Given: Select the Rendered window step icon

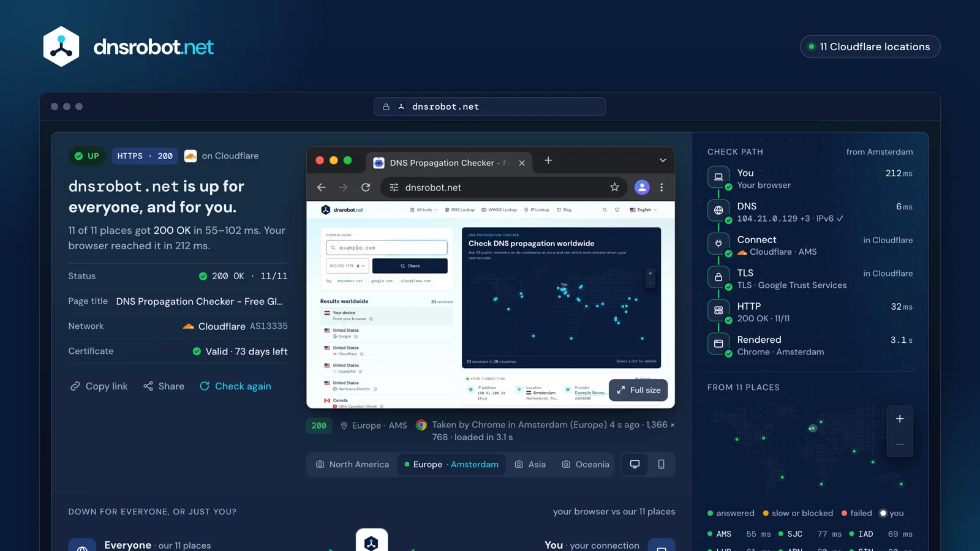Looking at the screenshot, I should click(x=718, y=343).
